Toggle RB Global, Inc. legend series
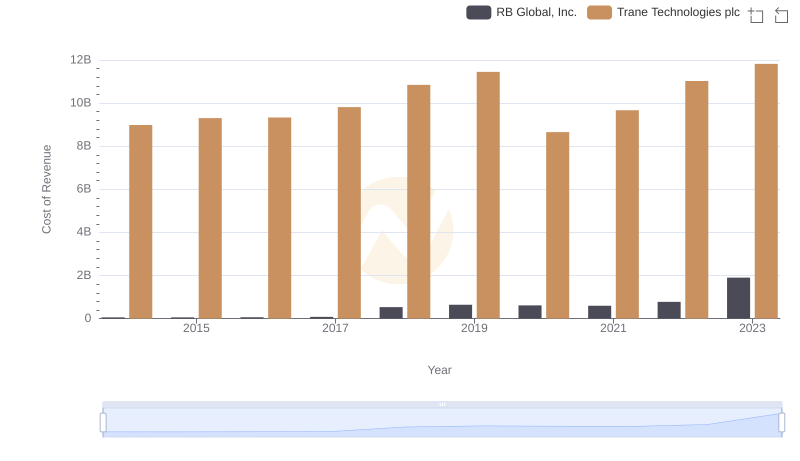This screenshot has width=800, height=461. (x=521, y=12)
